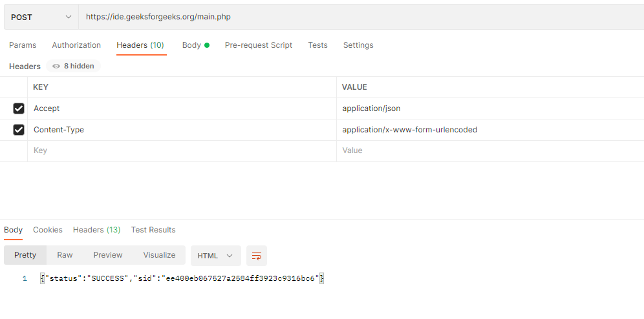
Task: Switch response view to Raw
Action: click(x=65, y=255)
